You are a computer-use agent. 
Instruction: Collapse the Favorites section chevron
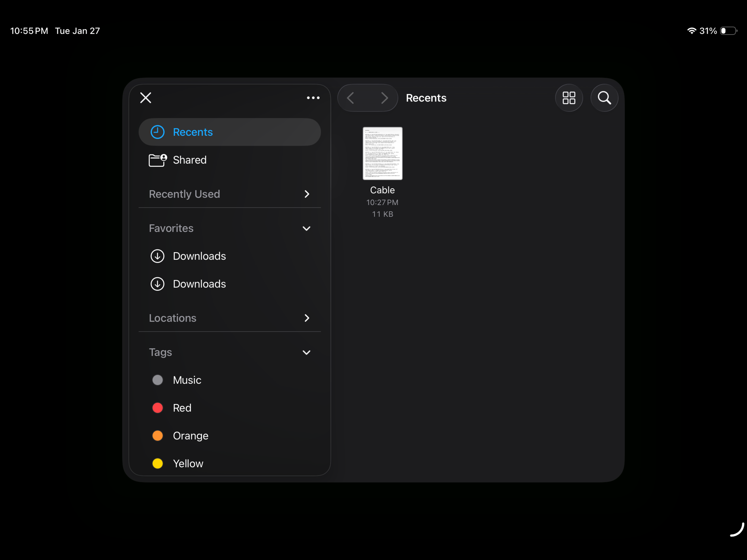click(306, 228)
